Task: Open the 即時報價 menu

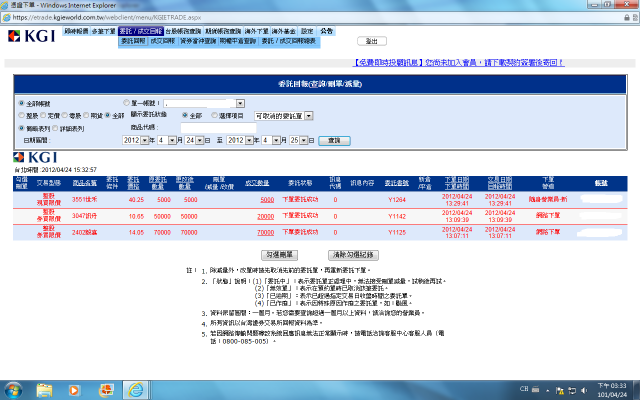Action: [76, 31]
